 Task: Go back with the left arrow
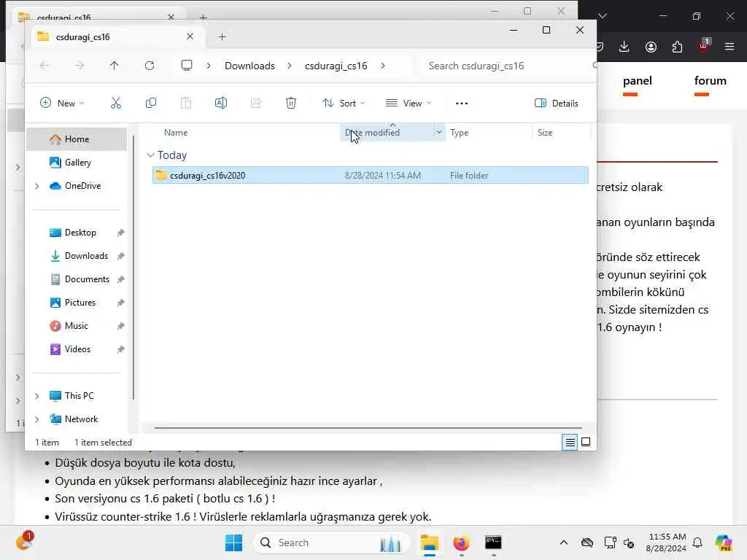click(44, 66)
